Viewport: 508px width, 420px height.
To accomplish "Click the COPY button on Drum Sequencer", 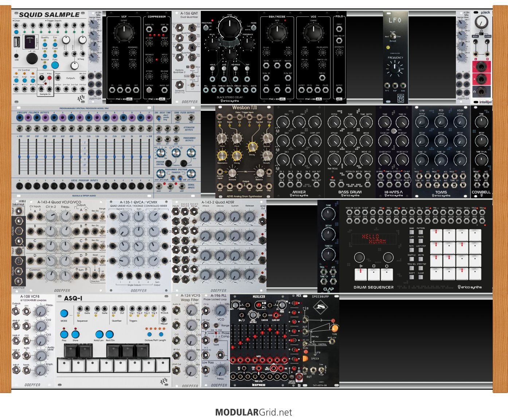I will pos(411,241).
